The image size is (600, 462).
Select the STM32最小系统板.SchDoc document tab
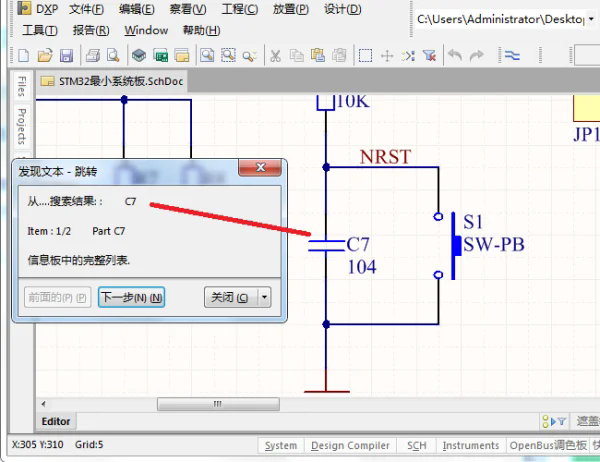pos(112,81)
